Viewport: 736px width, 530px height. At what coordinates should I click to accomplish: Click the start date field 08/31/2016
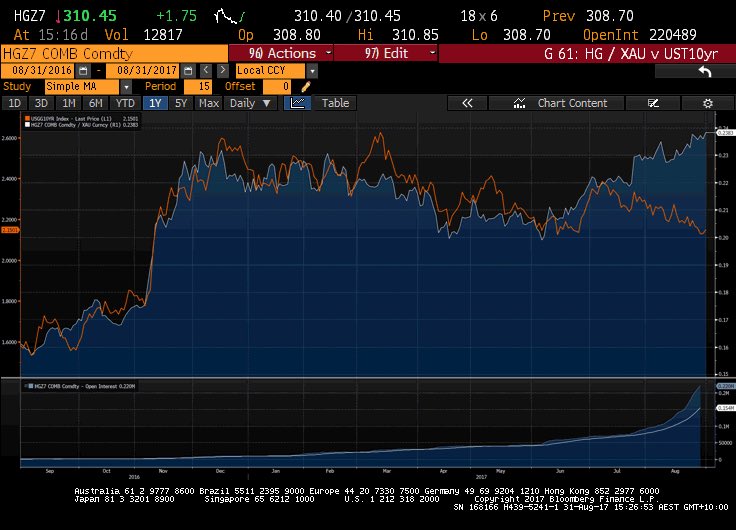point(38,71)
